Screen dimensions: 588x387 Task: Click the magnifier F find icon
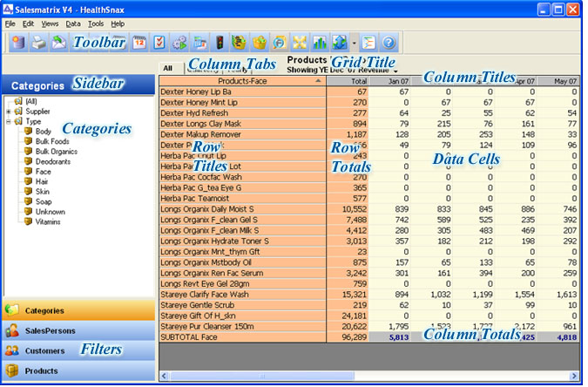coord(280,43)
